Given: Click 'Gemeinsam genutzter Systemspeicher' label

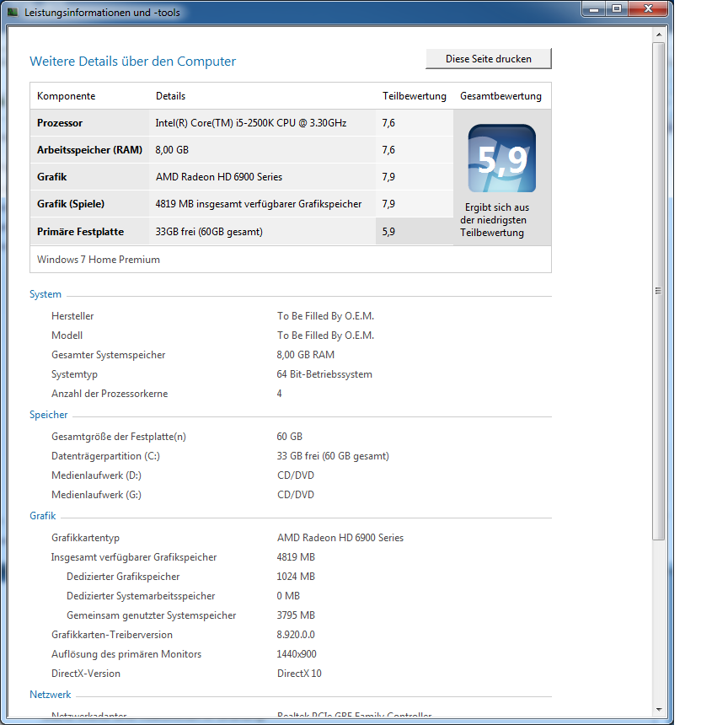Looking at the screenshot, I should (152, 616).
